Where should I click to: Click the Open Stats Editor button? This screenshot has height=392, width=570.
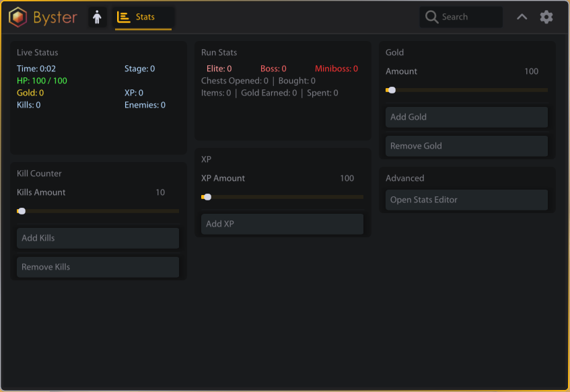coord(466,200)
